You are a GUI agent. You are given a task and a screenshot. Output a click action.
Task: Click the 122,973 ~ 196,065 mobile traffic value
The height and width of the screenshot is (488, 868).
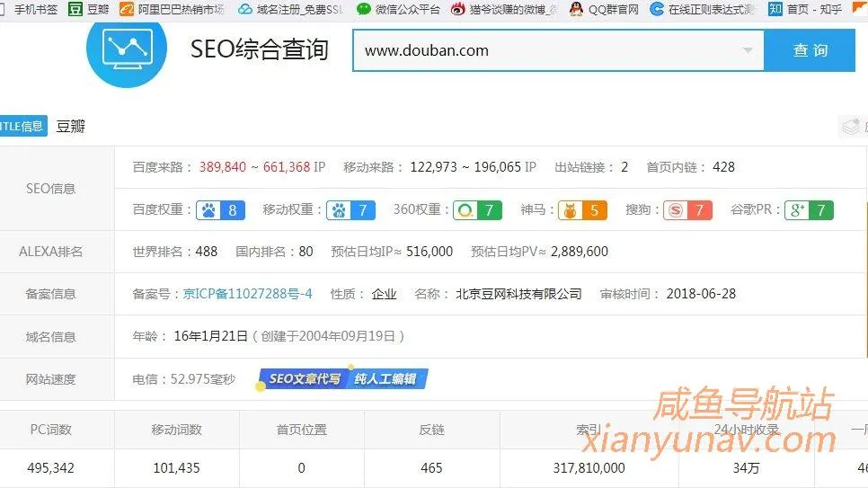pos(465,167)
